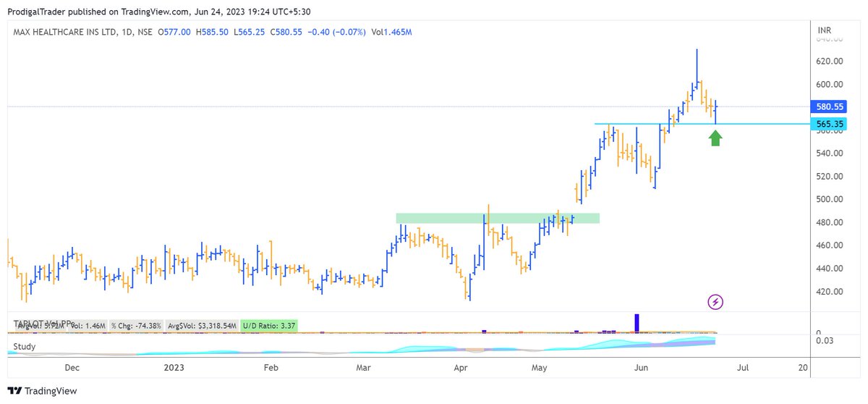Click the TradingView logo at bottom
The width and height of the screenshot is (868, 404).
pos(43,391)
